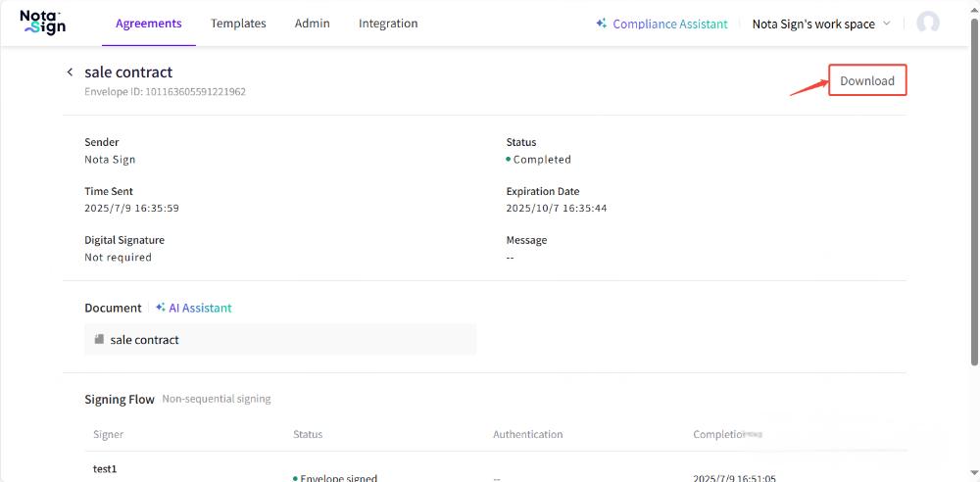Open the Templates tab

tap(238, 24)
